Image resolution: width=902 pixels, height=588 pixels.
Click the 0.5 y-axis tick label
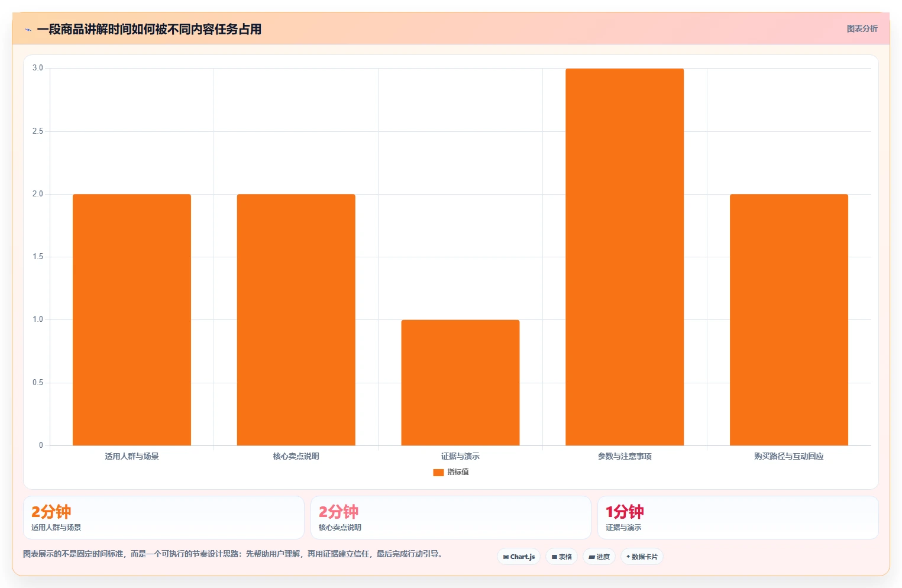tap(38, 383)
